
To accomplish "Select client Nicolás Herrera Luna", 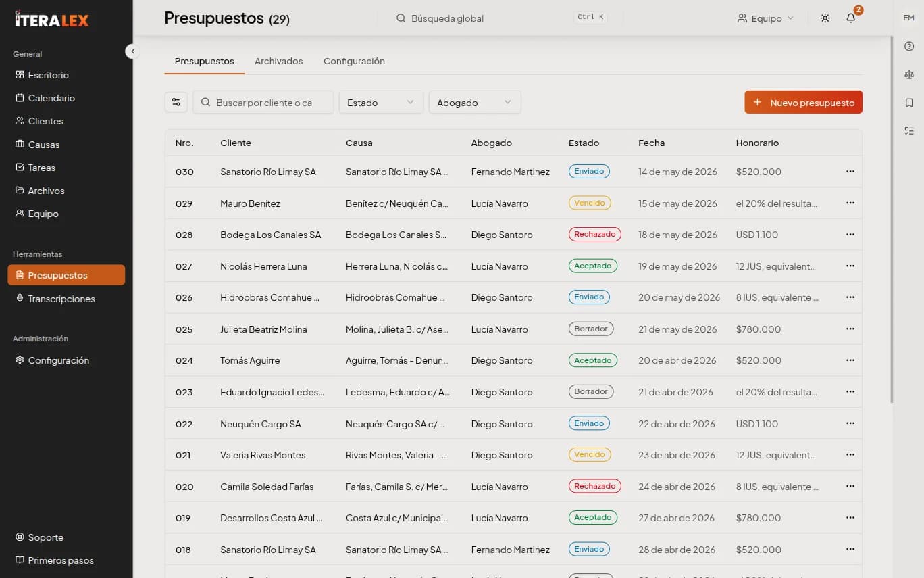I will click(x=263, y=266).
